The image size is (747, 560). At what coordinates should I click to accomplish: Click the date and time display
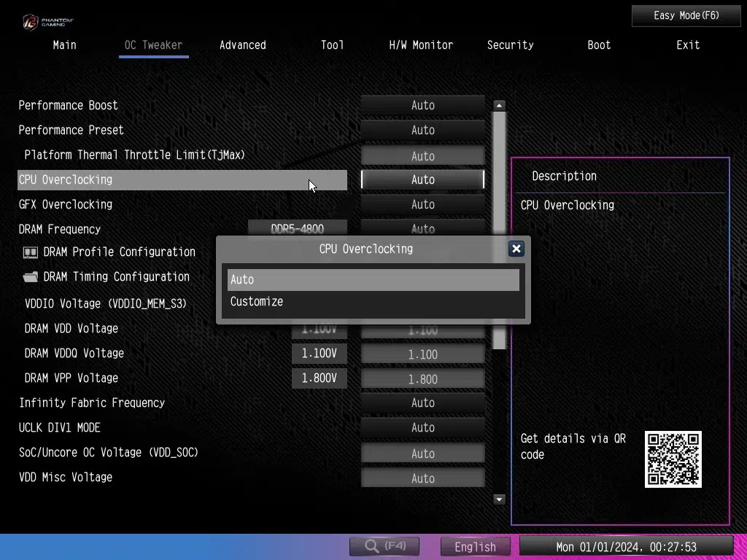coord(626,547)
